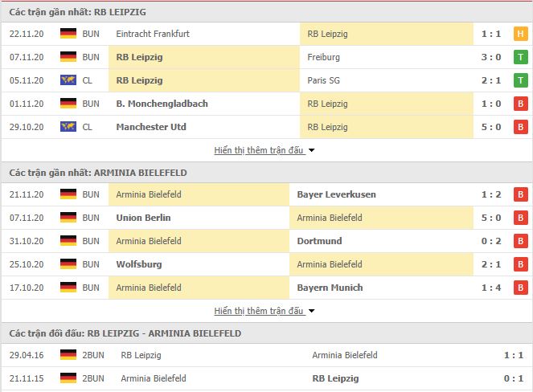
Task: Select the Bayer Leverkusen team name
Action: [337, 194]
